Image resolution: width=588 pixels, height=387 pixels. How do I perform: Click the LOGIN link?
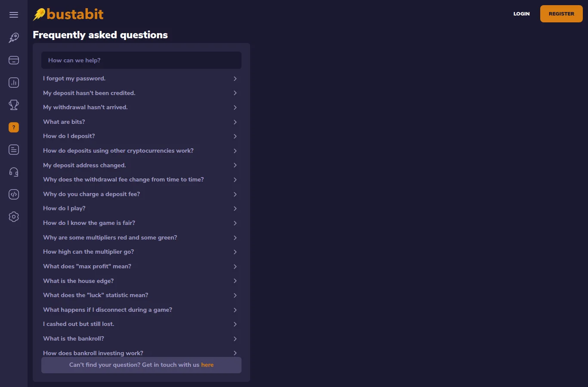(521, 14)
